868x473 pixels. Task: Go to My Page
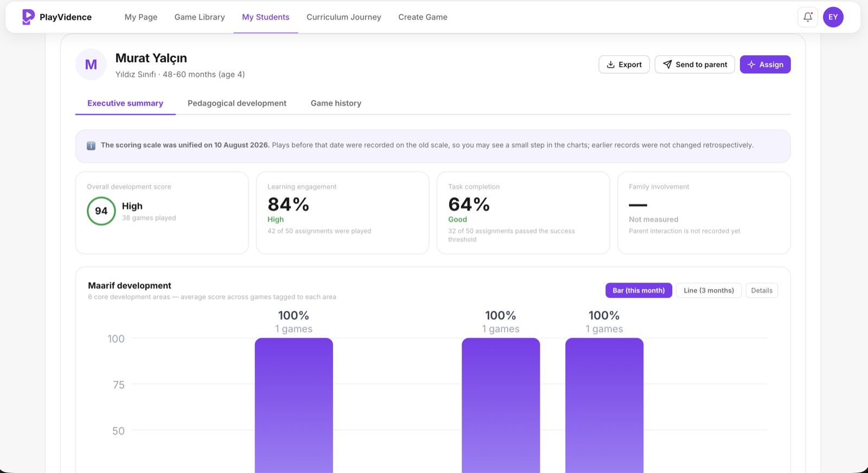point(141,17)
